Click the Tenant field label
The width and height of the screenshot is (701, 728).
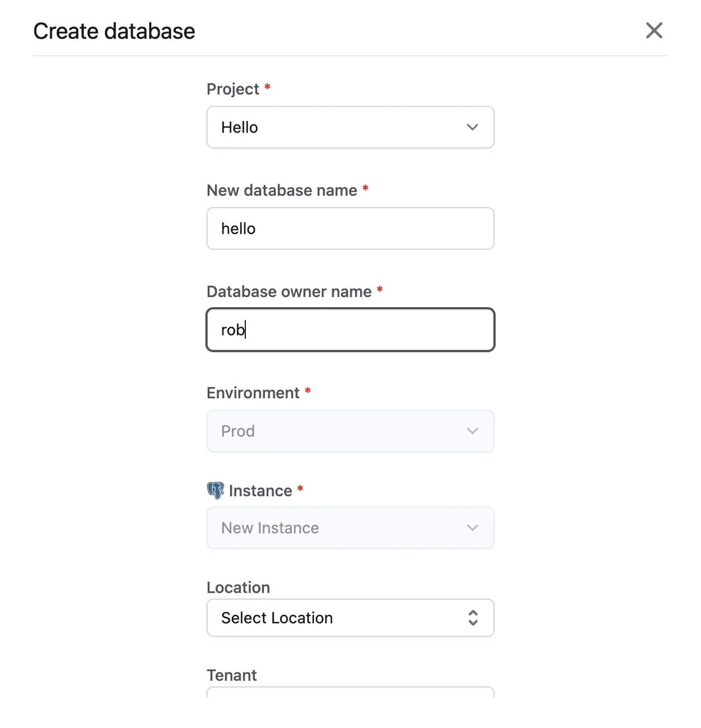232,675
